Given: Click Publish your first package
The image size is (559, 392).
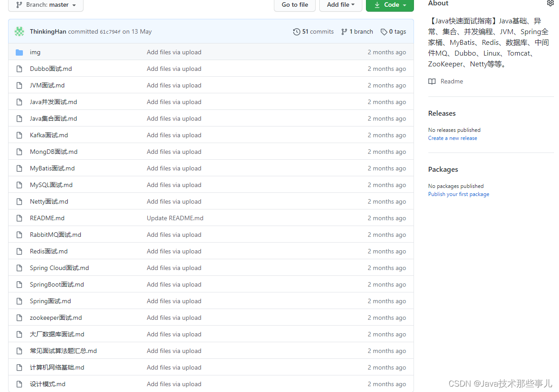Looking at the screenshot, I should click(x=458, y=194).
